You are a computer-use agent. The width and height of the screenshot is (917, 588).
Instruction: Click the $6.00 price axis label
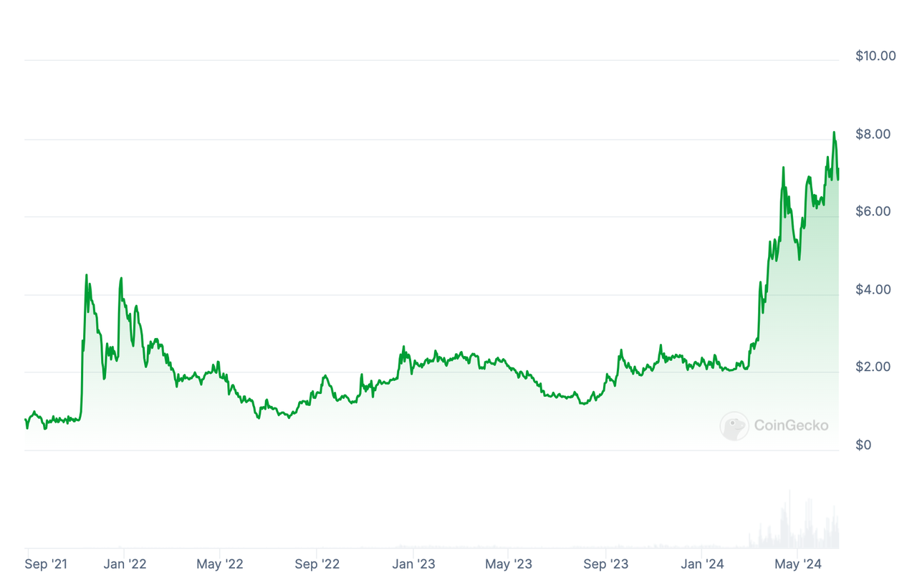click(x=873, y=211)
